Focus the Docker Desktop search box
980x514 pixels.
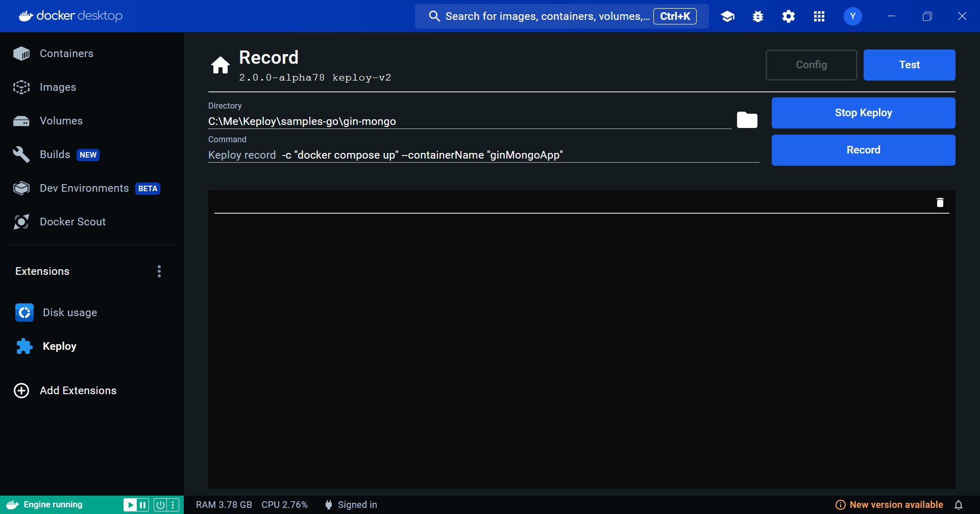pos(561,16)
